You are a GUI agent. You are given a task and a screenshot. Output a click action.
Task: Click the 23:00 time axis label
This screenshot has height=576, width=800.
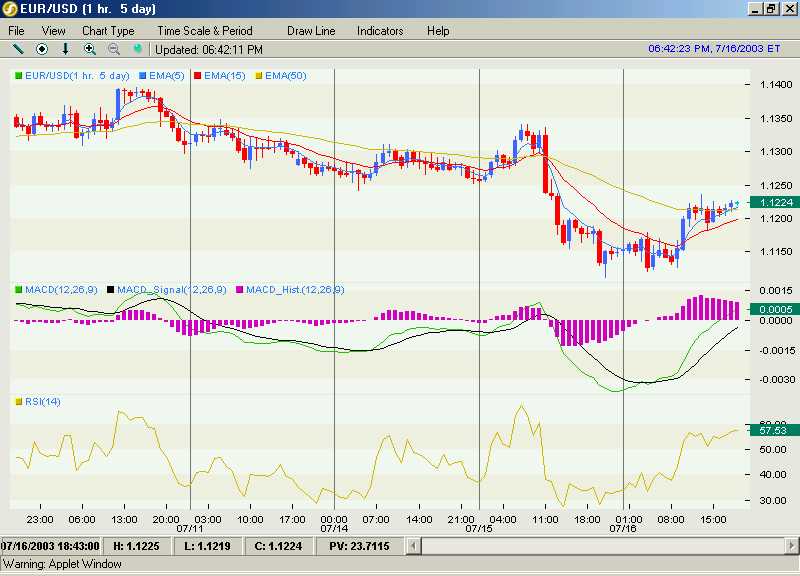coord(40,519)
